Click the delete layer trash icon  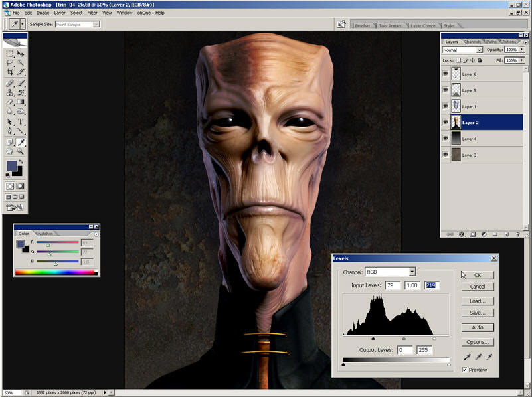pos(517,234)
